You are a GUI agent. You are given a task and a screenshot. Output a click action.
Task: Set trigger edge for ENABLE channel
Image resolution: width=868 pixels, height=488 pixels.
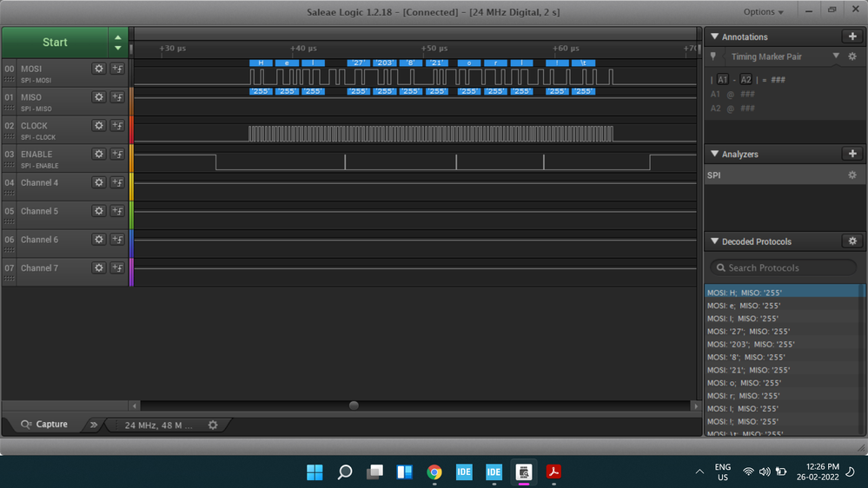[117, 154]
